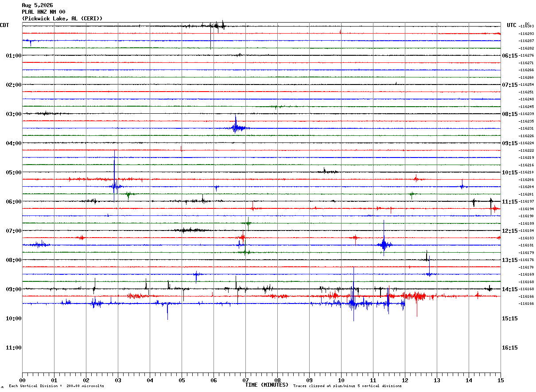Click the -116303 DC offset value
This screenshot has height=392, width=536.
[x=526, y=27]
